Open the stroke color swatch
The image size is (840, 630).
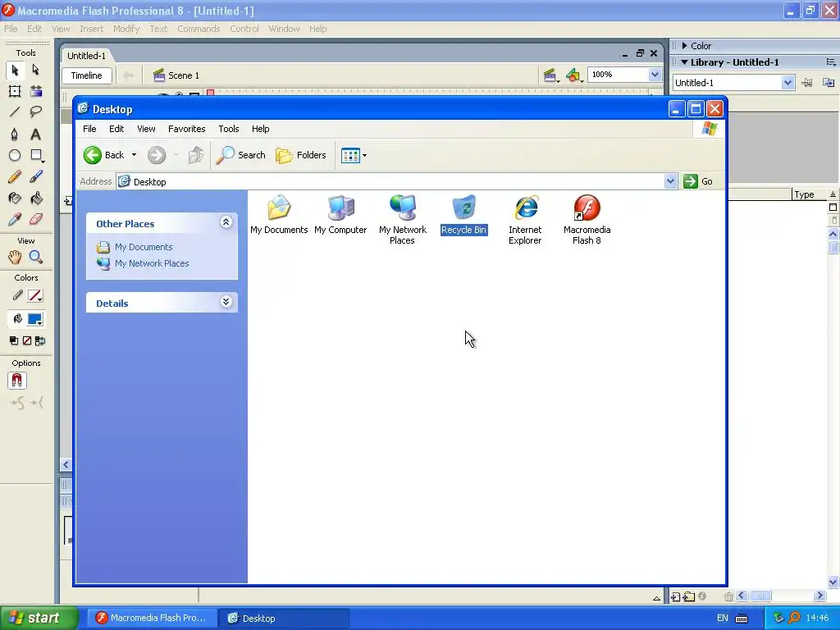(34, 295)
